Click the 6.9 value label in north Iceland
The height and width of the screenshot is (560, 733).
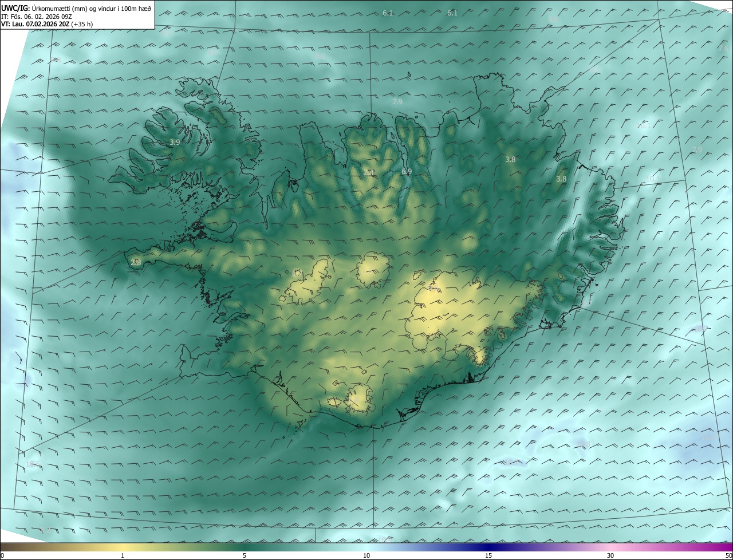[407, 171]
